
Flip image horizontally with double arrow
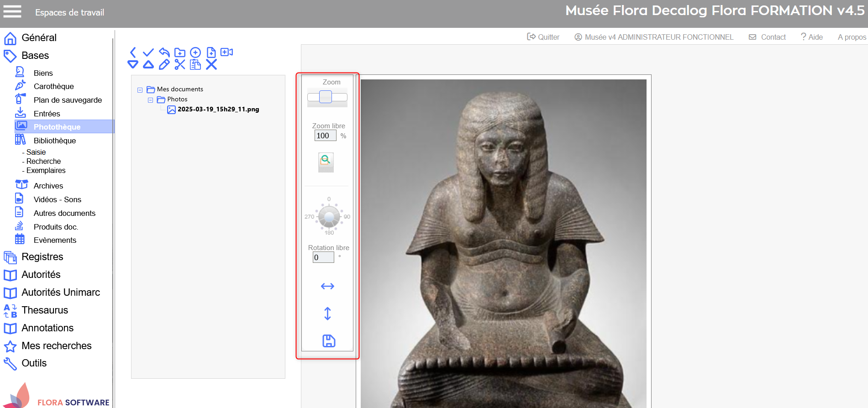[x=327, y=286]
